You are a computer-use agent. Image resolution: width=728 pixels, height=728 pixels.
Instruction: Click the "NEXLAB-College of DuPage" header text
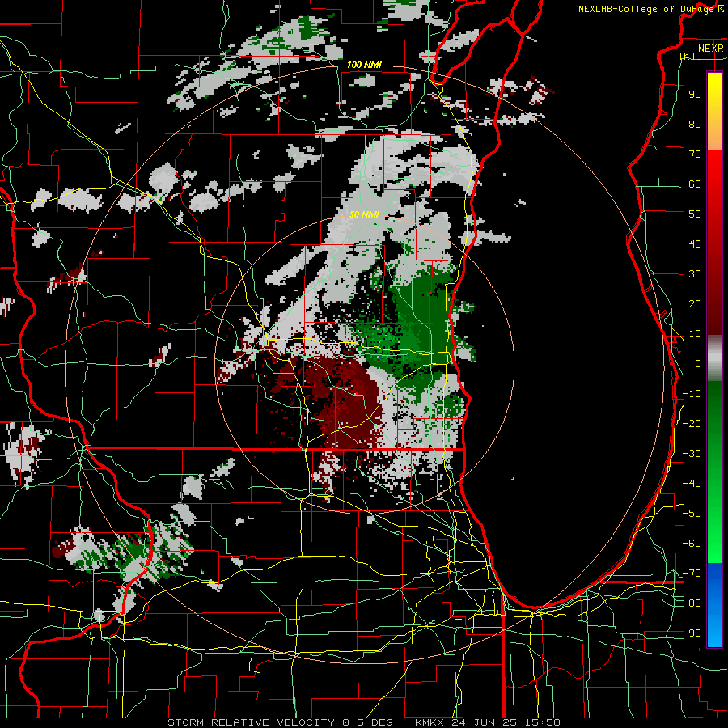(647, 9)
